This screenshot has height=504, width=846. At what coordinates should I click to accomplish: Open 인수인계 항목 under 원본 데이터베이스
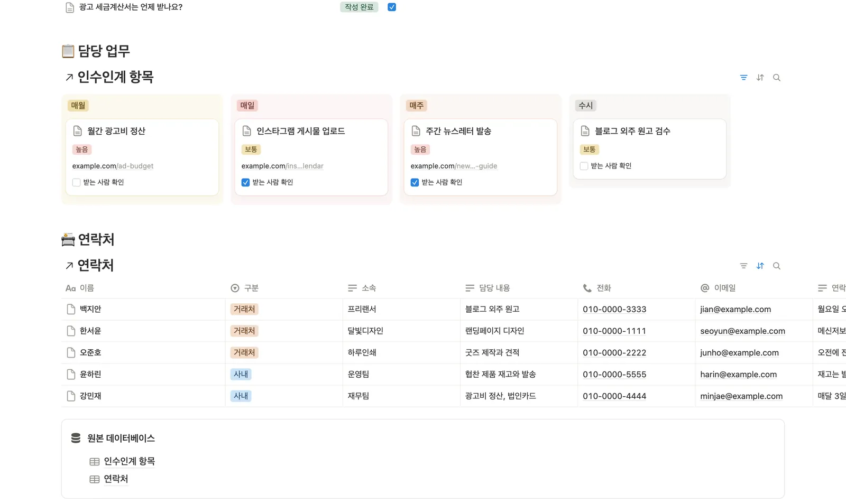[x=129, y=461]
